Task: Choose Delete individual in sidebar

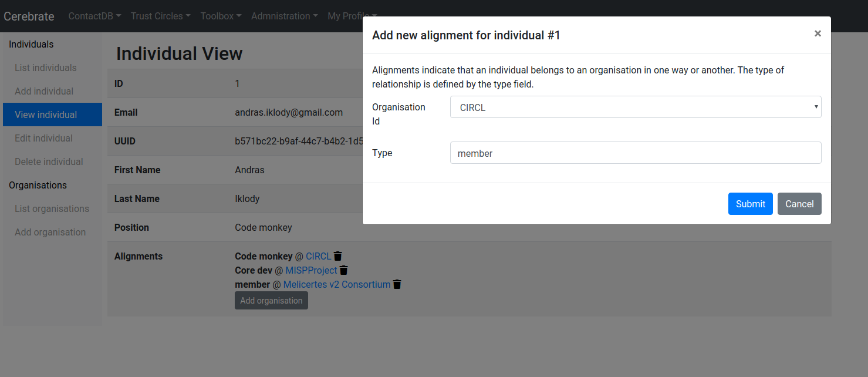Action: point(49,161)
